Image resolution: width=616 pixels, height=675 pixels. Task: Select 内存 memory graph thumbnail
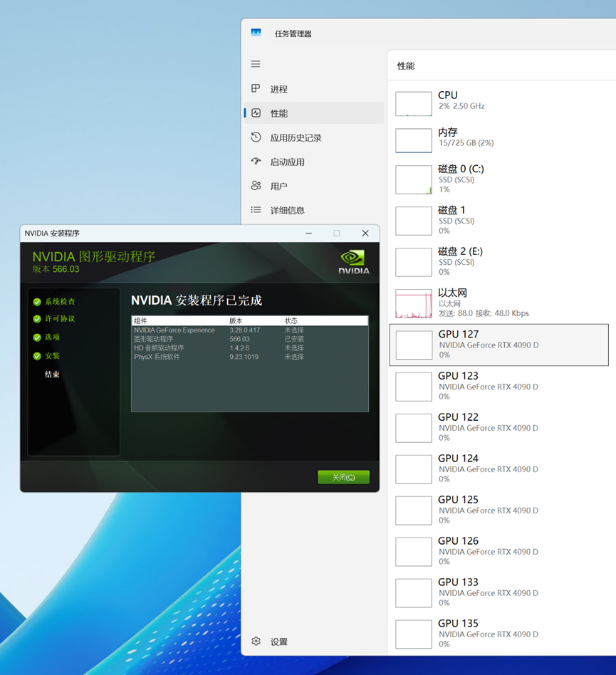pos(414,140)
